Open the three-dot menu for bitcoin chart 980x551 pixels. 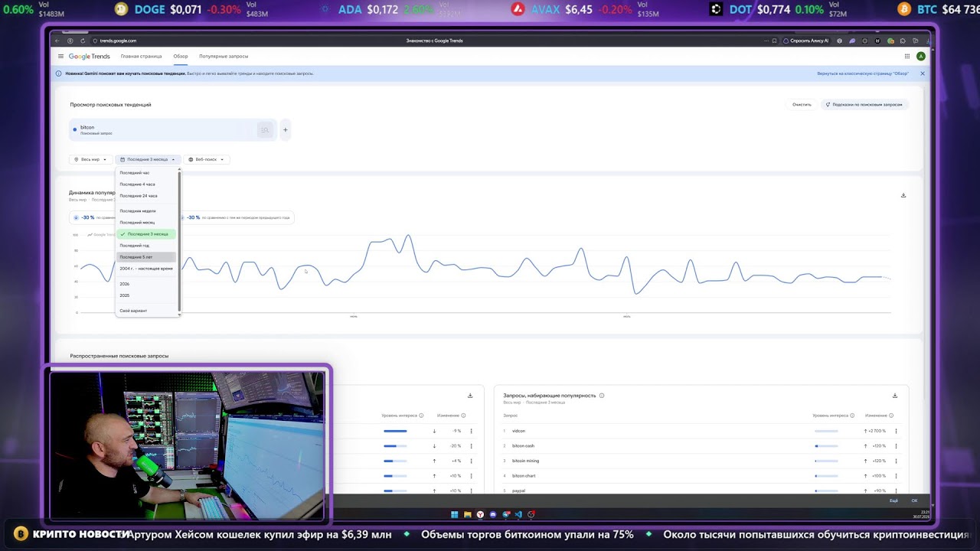(x=896, y=476)
